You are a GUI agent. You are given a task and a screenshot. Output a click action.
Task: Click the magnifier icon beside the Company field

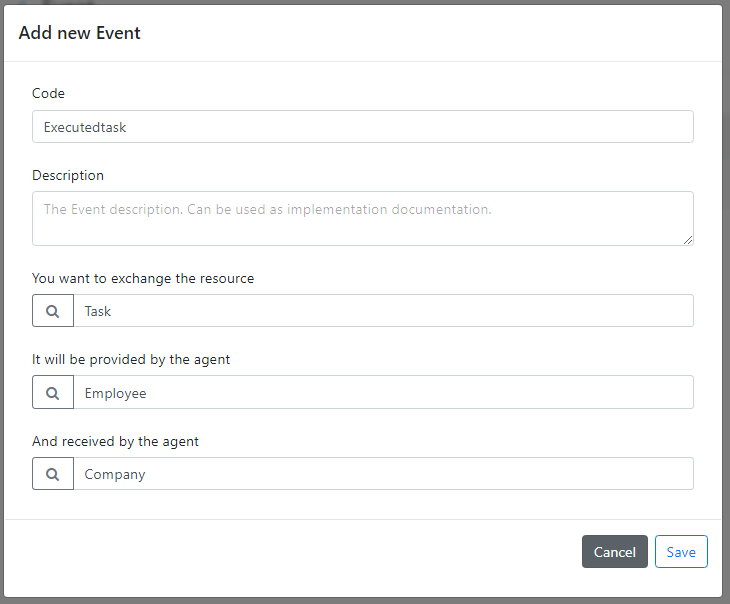[x=53, y=474]
